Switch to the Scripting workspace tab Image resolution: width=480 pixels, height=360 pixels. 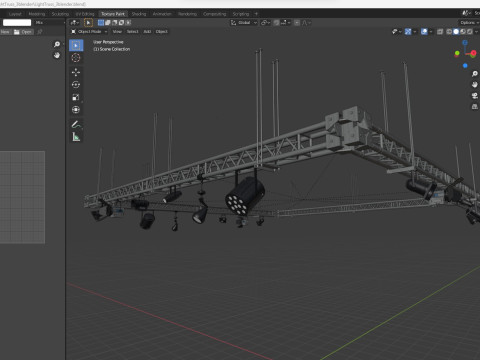pyautogui.click(x=241, y=14)
